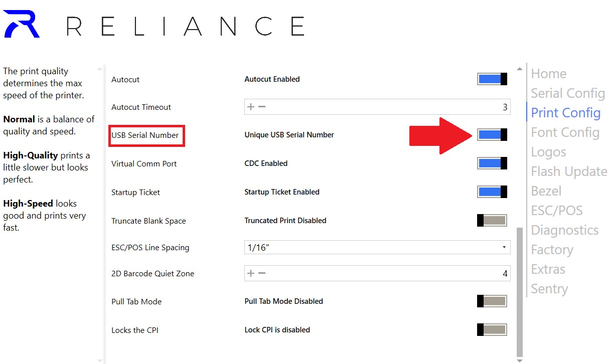Enable the Pull Tab Mode toggle
The width and height of the screenshot is (608, 364).
click(x=492, y=301)
